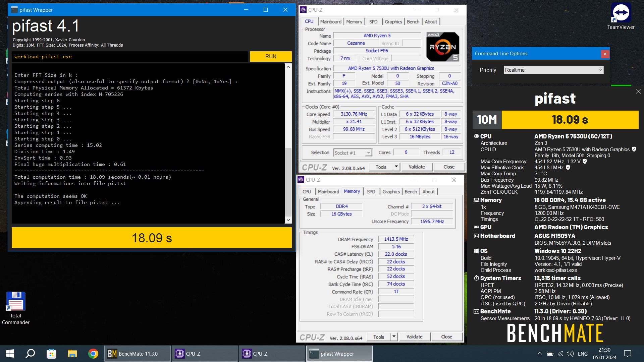Click the Motherboard section icon in BenchMate
644x362 pixels.
476,236
